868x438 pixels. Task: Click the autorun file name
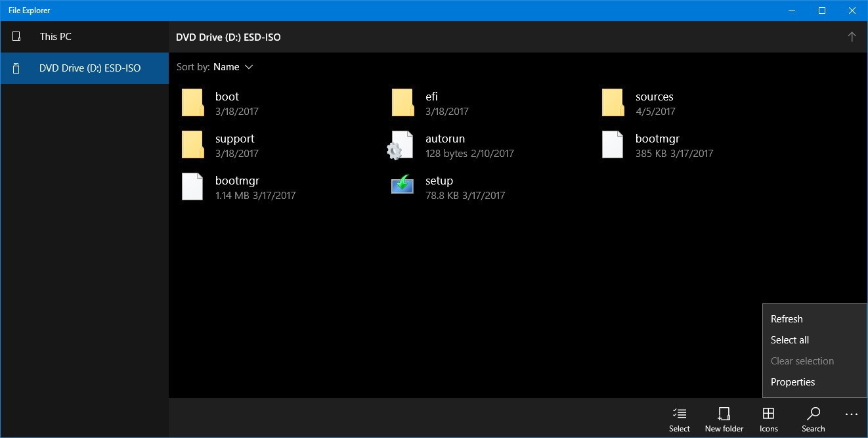[445, 139]
